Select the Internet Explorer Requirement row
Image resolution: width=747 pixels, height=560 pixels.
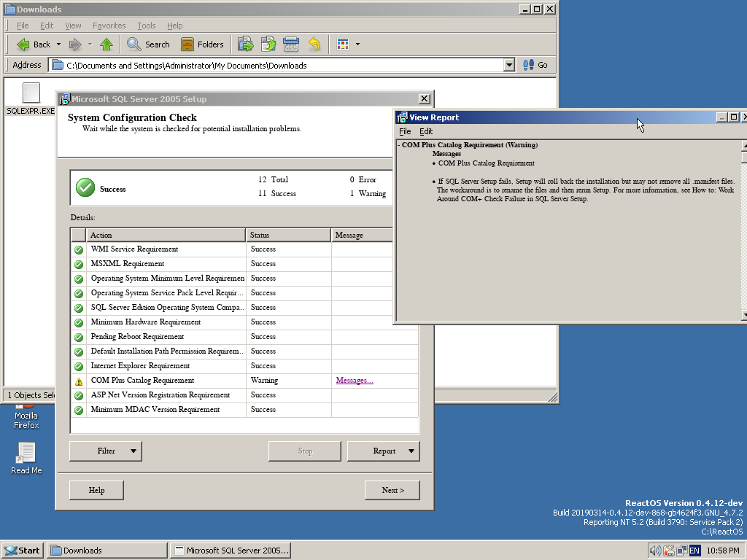pyautogui.click(x=244, y=366)
